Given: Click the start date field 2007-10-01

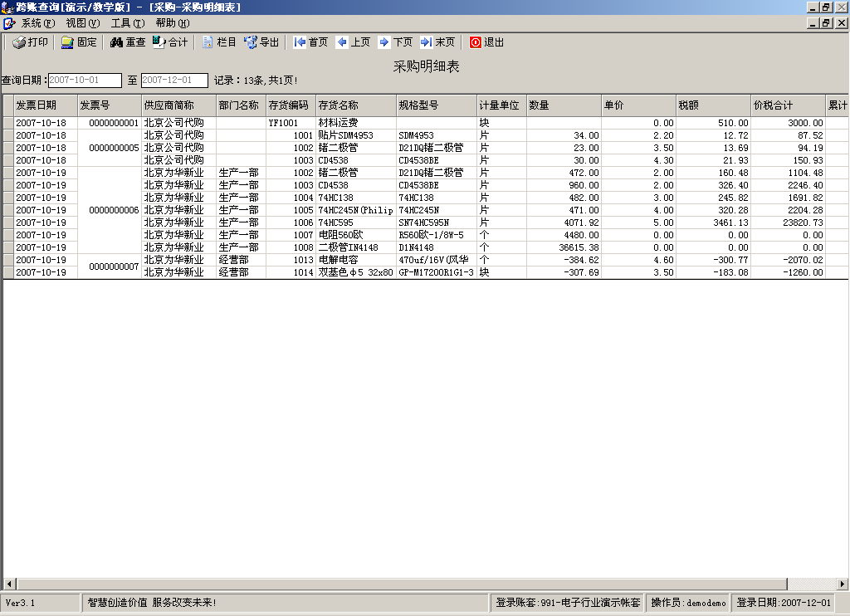Looking at the screenshot, I should [x=85, y=81].
